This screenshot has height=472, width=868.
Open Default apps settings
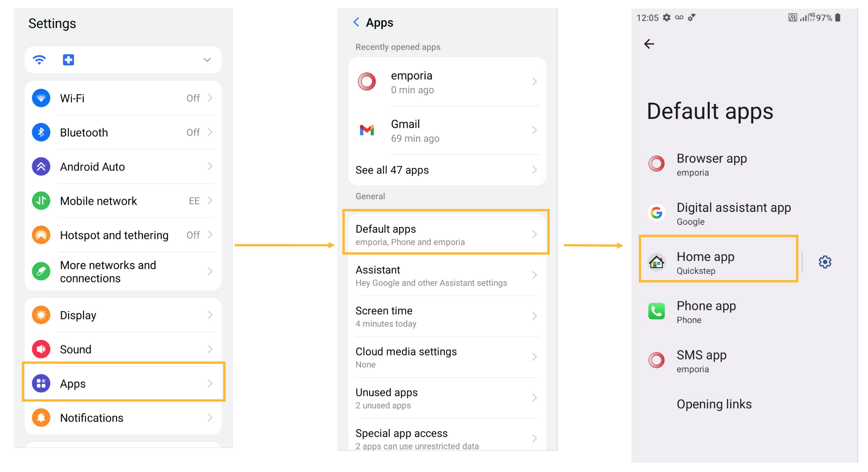click(446, 234)
